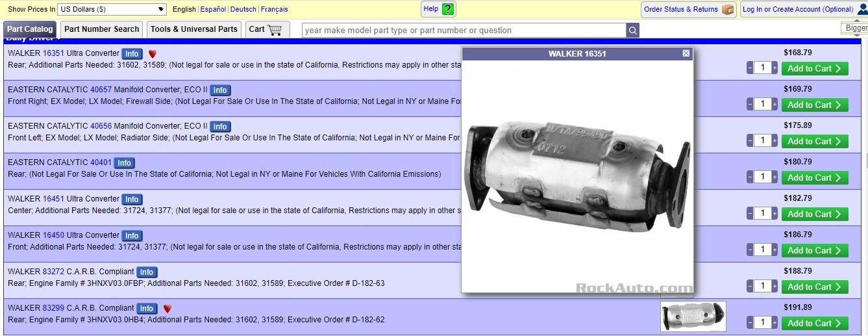This screenshot has height=336, width=868.
Task: Switch language to Français
Action: [274, 9]
